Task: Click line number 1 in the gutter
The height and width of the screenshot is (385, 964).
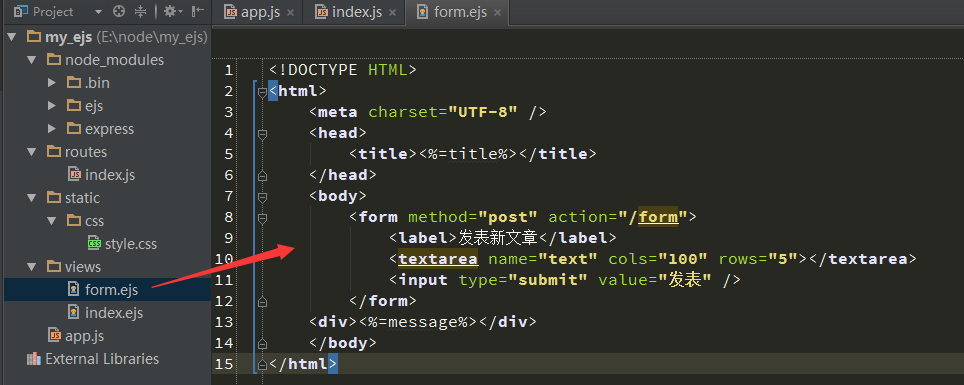Action: tap(229, 70)
